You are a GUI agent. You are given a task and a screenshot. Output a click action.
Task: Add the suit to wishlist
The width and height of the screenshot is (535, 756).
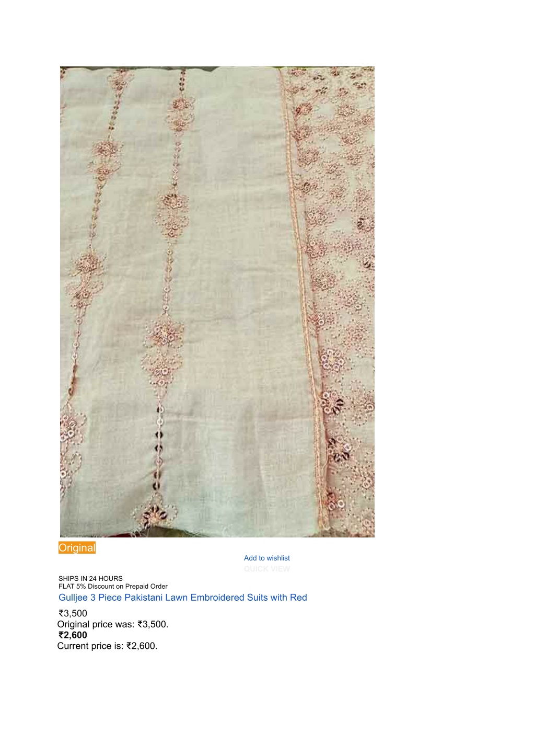(x=266, y=558)
